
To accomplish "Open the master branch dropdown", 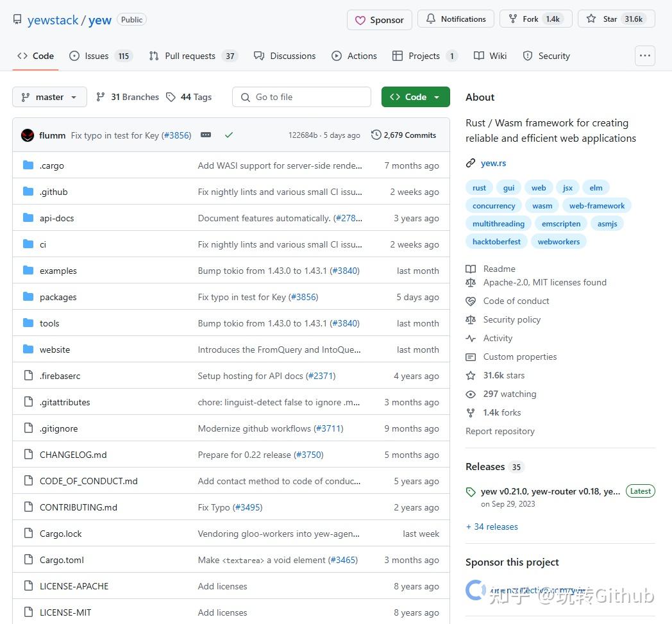I will tap(49, 97).
